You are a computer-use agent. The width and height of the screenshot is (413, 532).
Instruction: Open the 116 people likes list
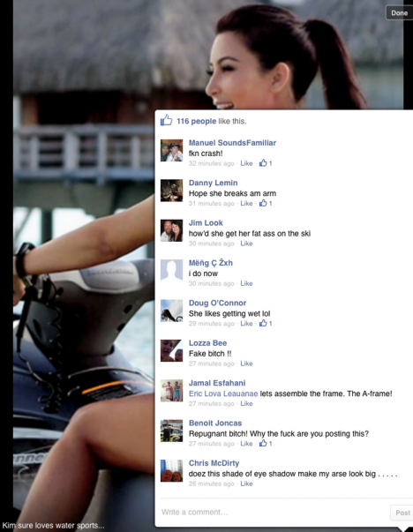click(x=196, y=121)
